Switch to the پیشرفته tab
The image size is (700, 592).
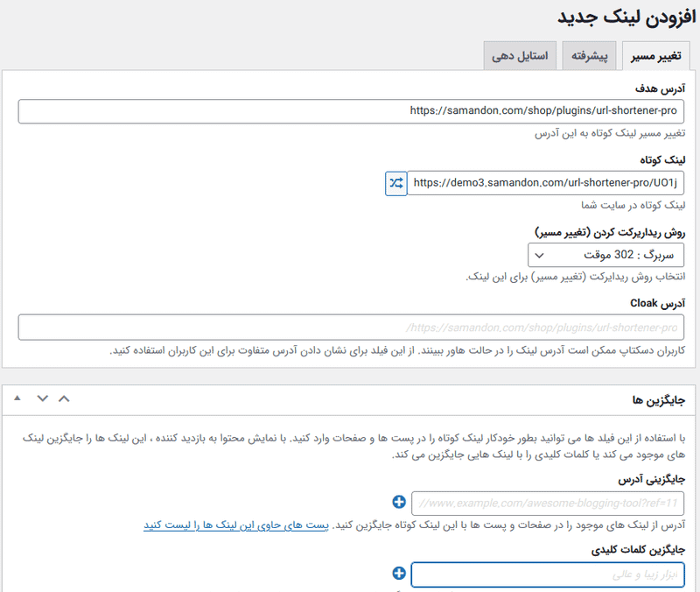pyautogui.click(x=589, y=56)
